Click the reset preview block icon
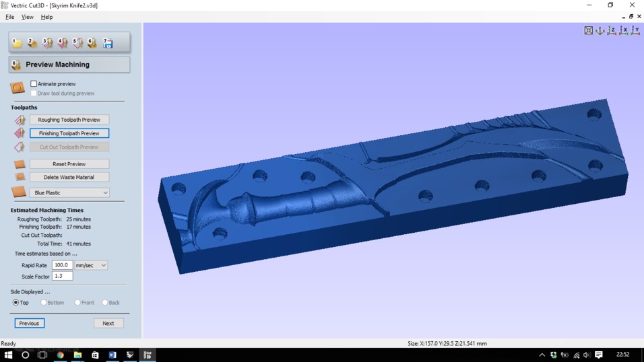Image resolution: width=644 pixels, height=362 pixels. coord(20,164)
